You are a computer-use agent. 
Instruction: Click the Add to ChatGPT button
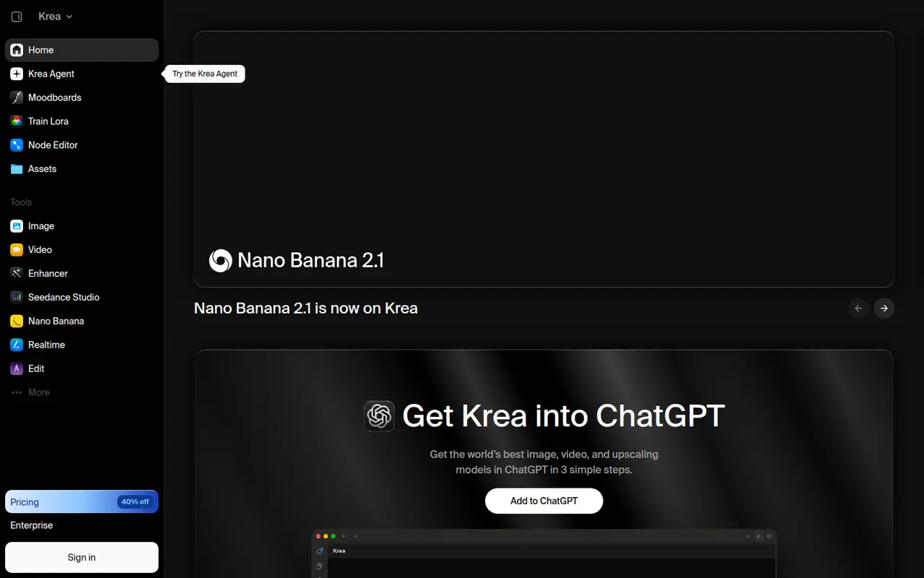point(544,501)
